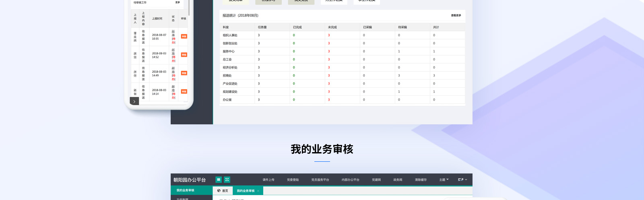Click the orange 审核 badge for 14:14 row
This screenshot has width=644, height=200.
click(184, 92)
